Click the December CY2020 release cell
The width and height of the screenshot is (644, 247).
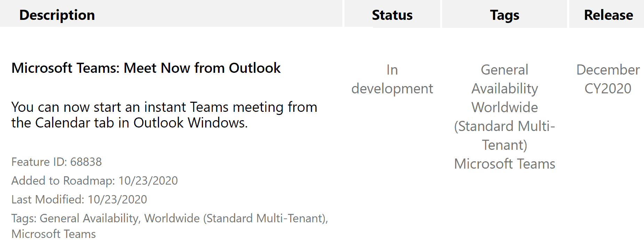coord(608,79)
